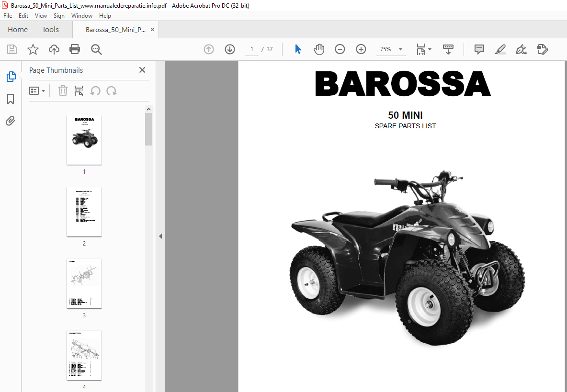Open the fit page options icon
The height and width of the screenshot is (392, 567).
(423, 49)
